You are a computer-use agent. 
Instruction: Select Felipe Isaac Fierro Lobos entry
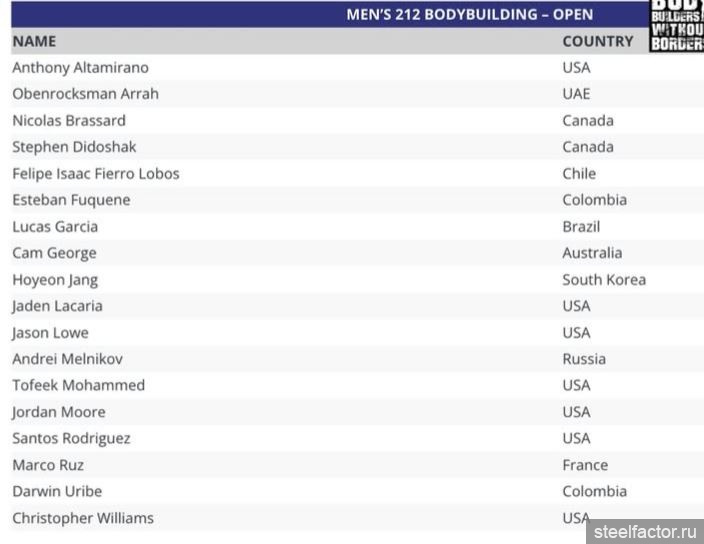pos(96,174)
